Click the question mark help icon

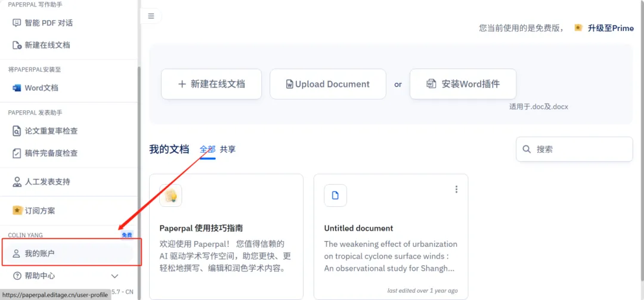[17, 276]
